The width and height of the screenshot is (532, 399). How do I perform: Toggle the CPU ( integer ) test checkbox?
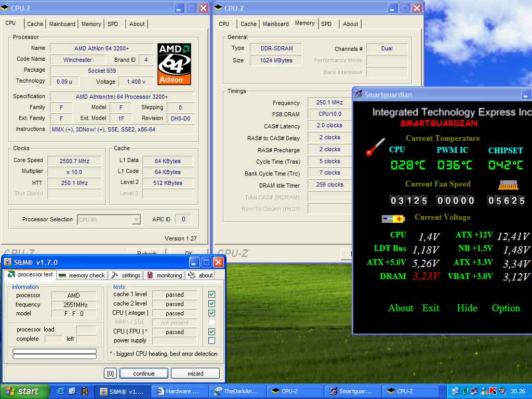tap(212, 313)
